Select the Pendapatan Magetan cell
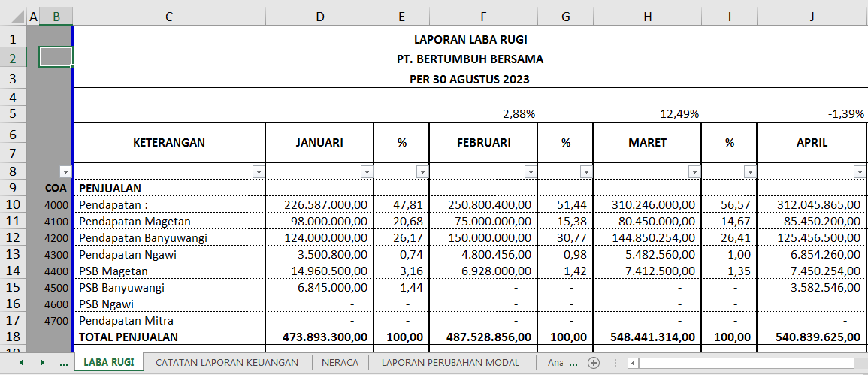Viewport: 868px width, 375px height. coord(169,222)
